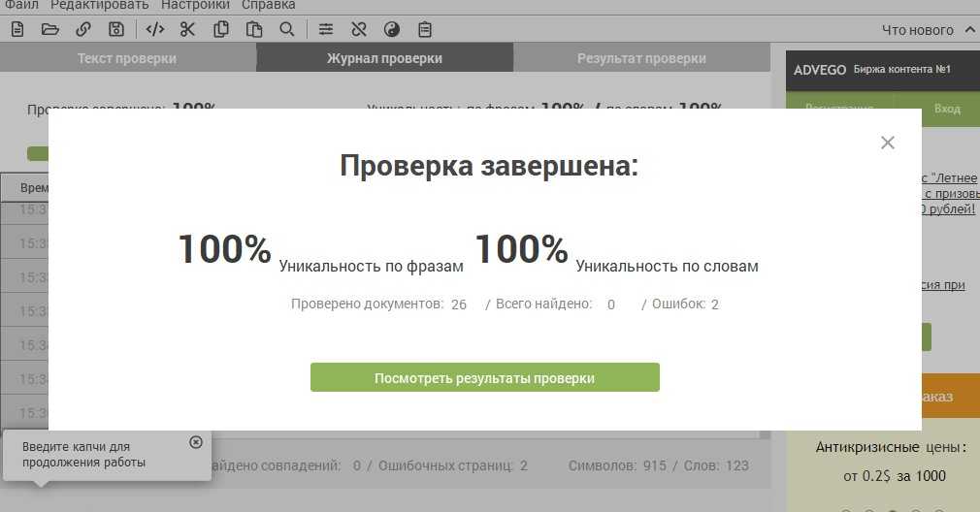The image size is (980, 512).
Task: Click the open folder icon
Action: coord(50,29)
